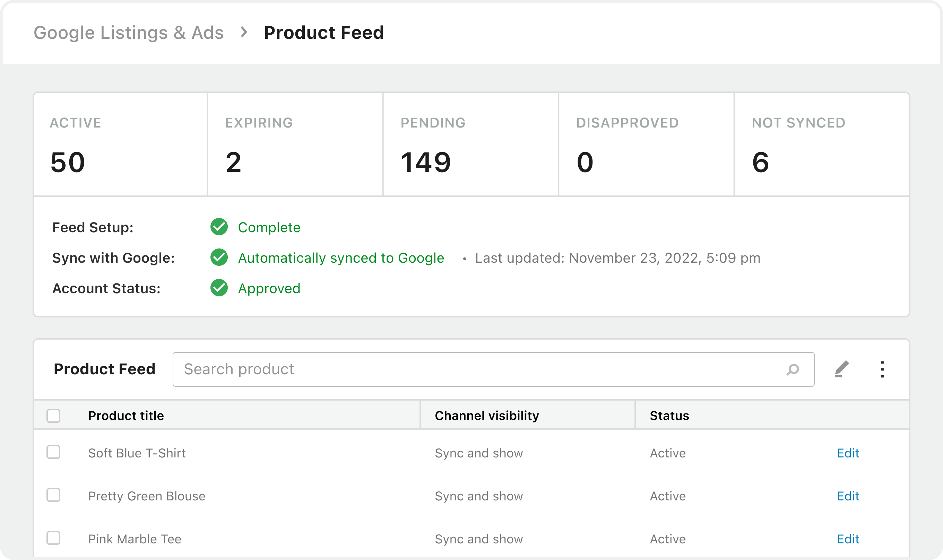Click the Feed Setup green checkmark icon
Screen dimensions: 943x560
[219, 227]
